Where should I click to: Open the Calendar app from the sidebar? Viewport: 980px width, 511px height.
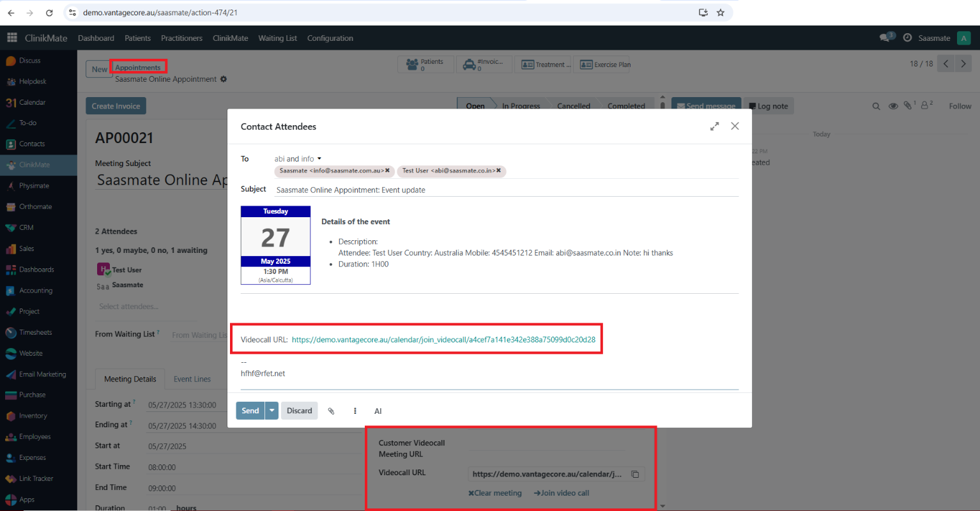(31, 102)
